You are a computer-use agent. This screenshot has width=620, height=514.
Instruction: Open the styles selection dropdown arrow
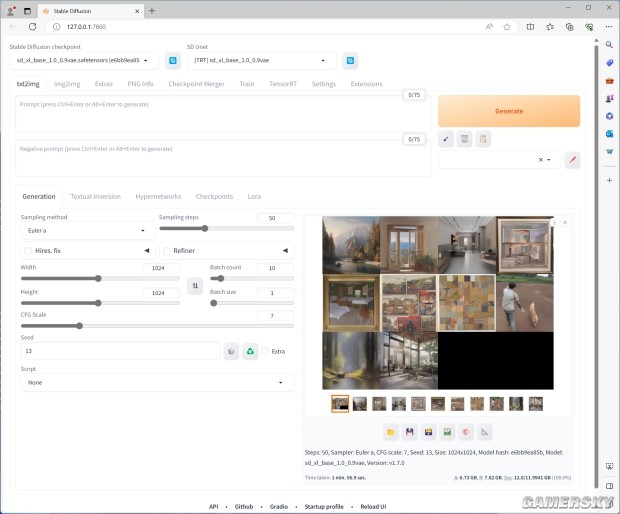[x=549, y=160]
